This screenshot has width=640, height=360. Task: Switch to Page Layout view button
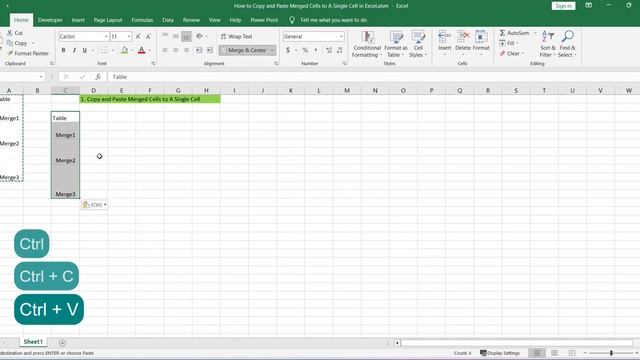[554, 353]
